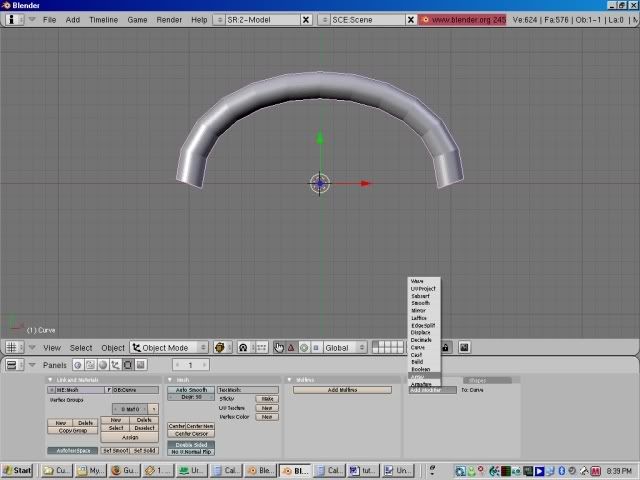The height and width of the screenshot is (480, 640).
Task: Delete scene with X beside SCE:Scene
Action: [x=411, y=20]
